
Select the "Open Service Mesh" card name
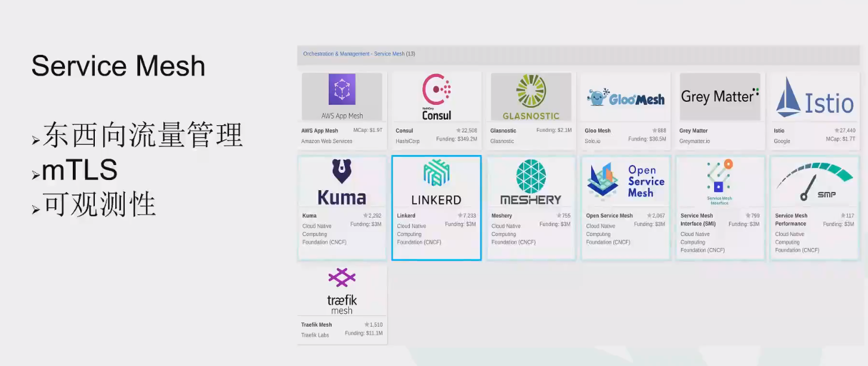[610, 216]
